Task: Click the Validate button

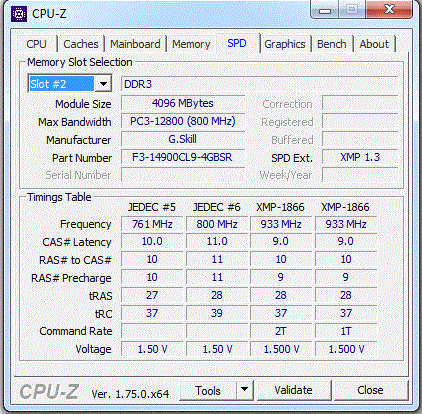Action: click(x=293, y=390)
